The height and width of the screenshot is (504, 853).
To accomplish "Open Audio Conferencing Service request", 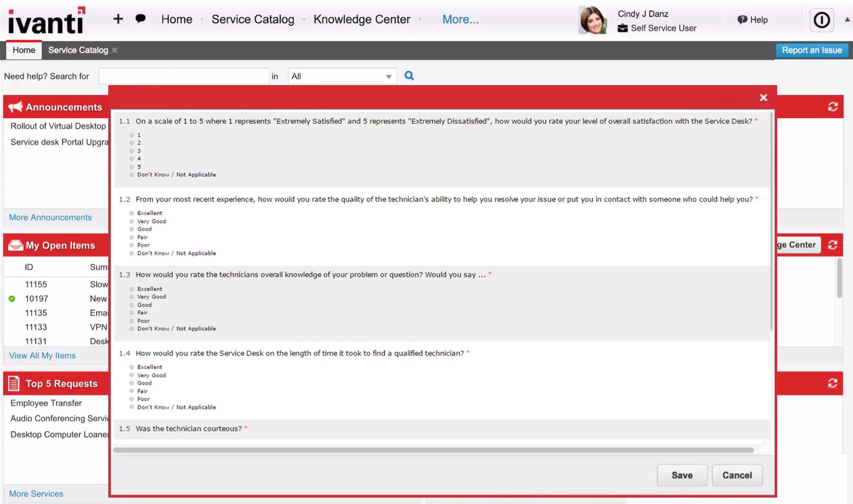I will (x=59, y=418).
